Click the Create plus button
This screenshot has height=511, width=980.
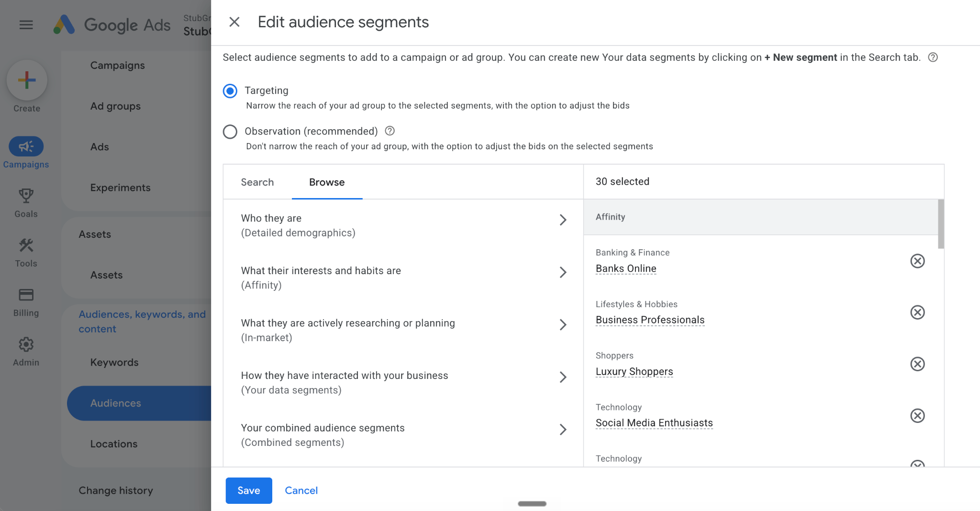tap(27, 80)
